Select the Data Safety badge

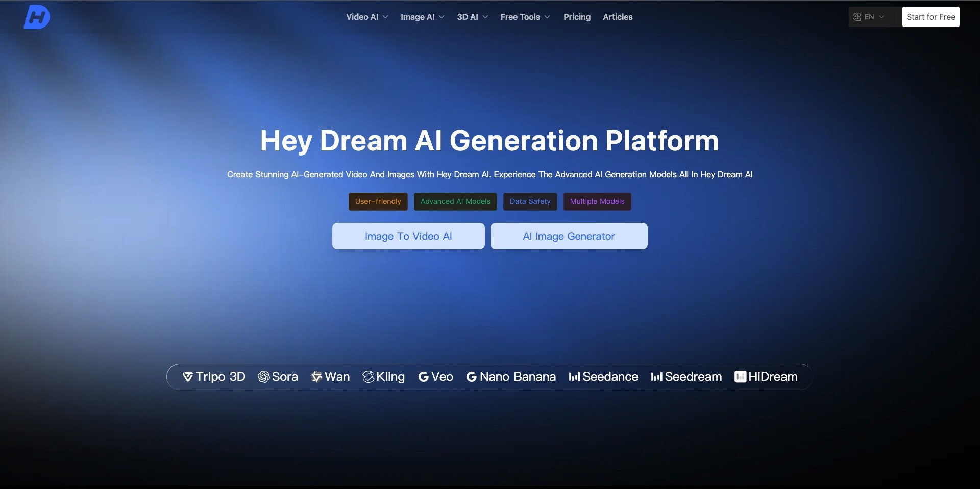pyautogui.click(x=530, y=201)
